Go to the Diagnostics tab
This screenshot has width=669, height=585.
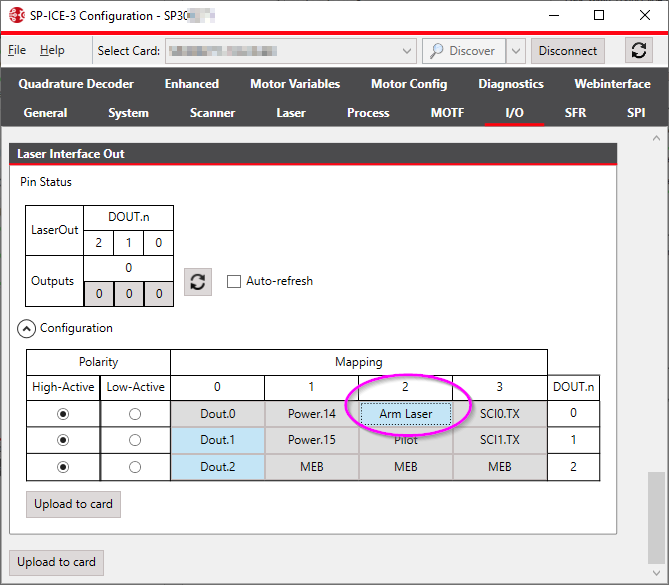pyautogui.click(x=511, y=84)
